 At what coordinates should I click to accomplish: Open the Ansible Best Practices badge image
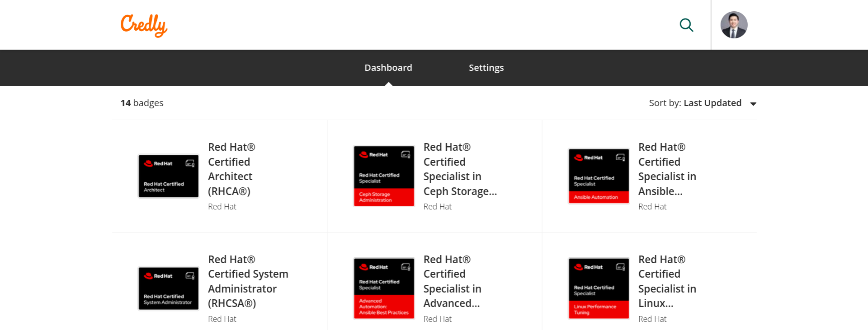(384, 288)
